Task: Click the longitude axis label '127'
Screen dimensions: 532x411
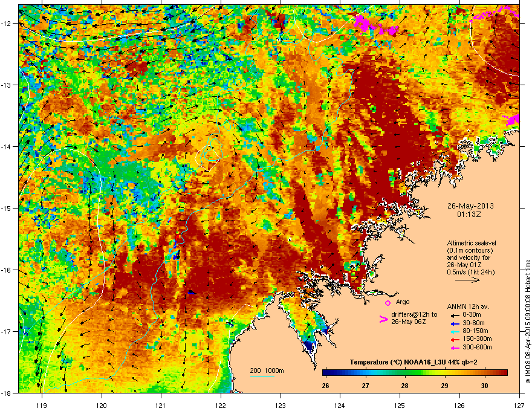Action: [519, 405]
